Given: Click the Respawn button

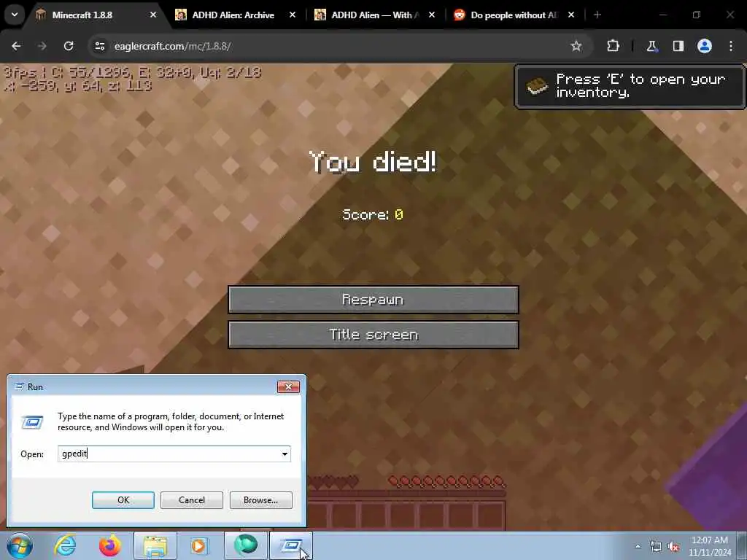Looking at the screenshot, I should point(373,300).
